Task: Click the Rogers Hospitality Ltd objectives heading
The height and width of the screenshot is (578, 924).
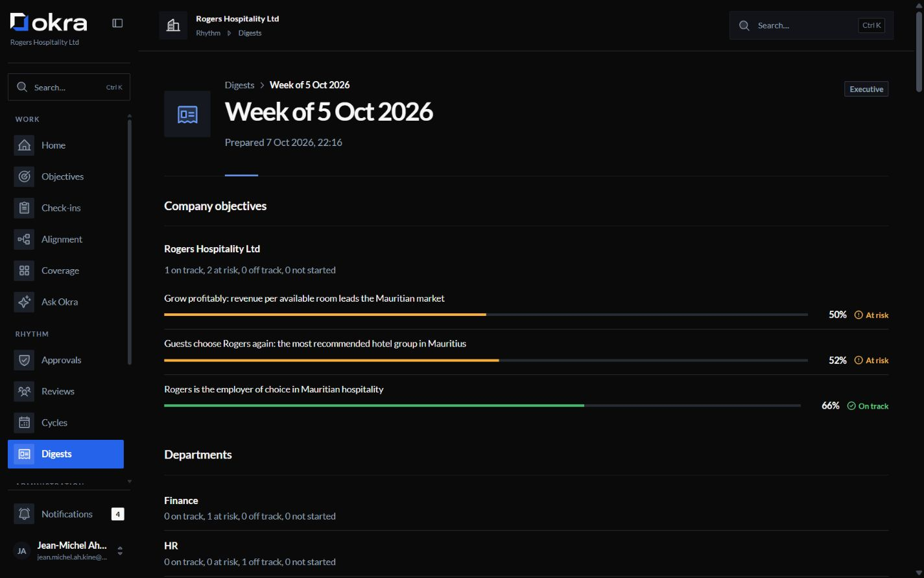Action: 212,249
